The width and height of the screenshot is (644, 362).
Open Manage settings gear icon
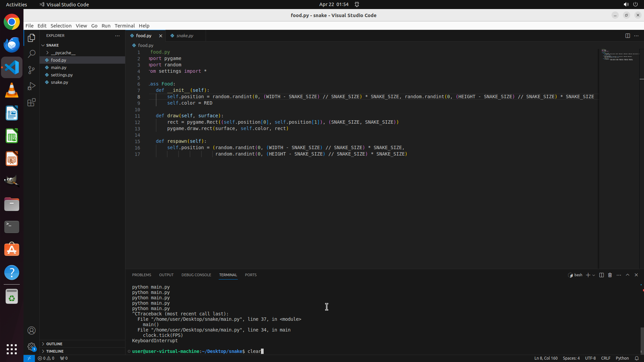pyautogui.click(x=32, y=347)
